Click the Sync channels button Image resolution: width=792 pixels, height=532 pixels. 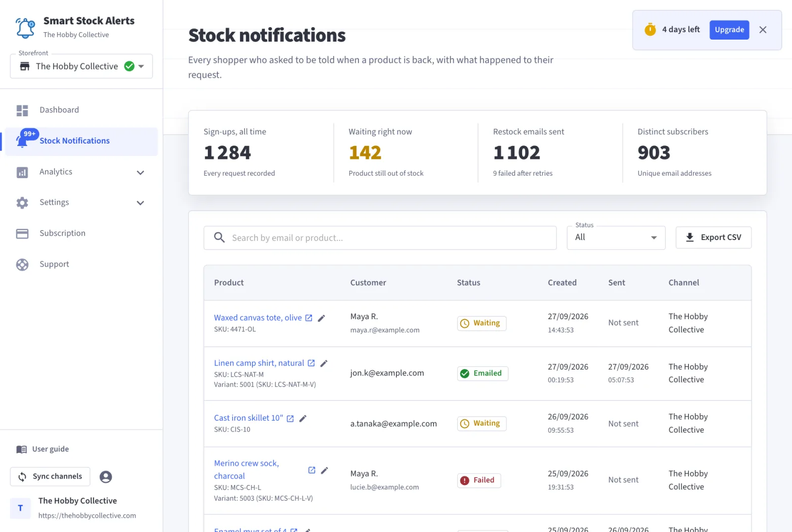[50, 477]
